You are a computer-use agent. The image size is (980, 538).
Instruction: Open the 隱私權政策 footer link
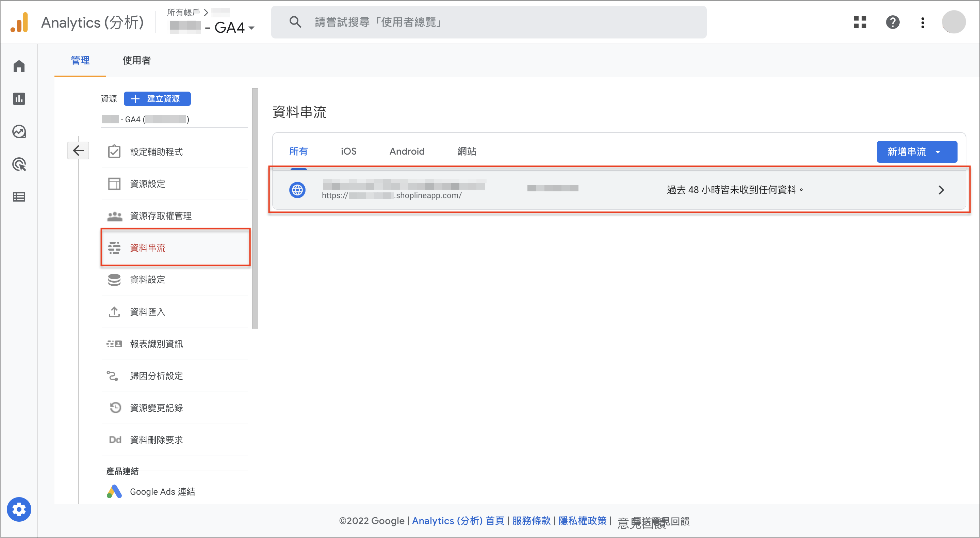click(583, 521)
